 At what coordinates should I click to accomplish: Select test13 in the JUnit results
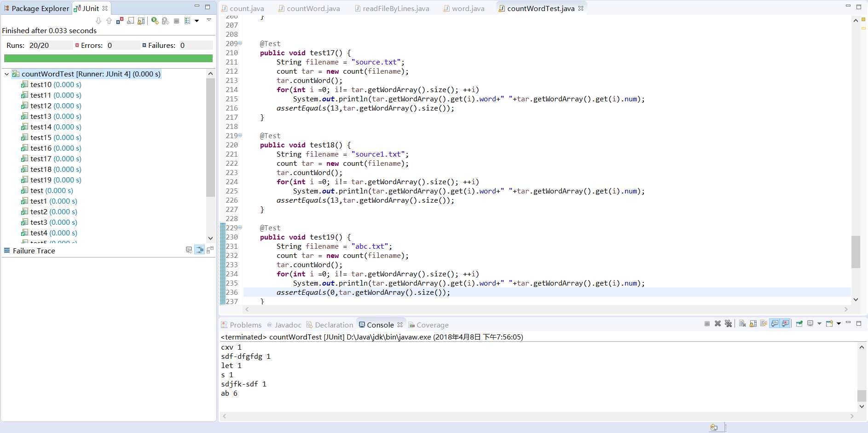(52, 117)
